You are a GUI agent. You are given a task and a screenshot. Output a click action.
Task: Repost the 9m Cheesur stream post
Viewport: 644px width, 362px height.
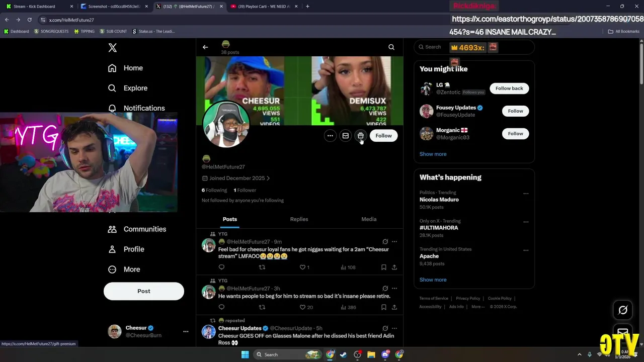click(x=262, y=267)
